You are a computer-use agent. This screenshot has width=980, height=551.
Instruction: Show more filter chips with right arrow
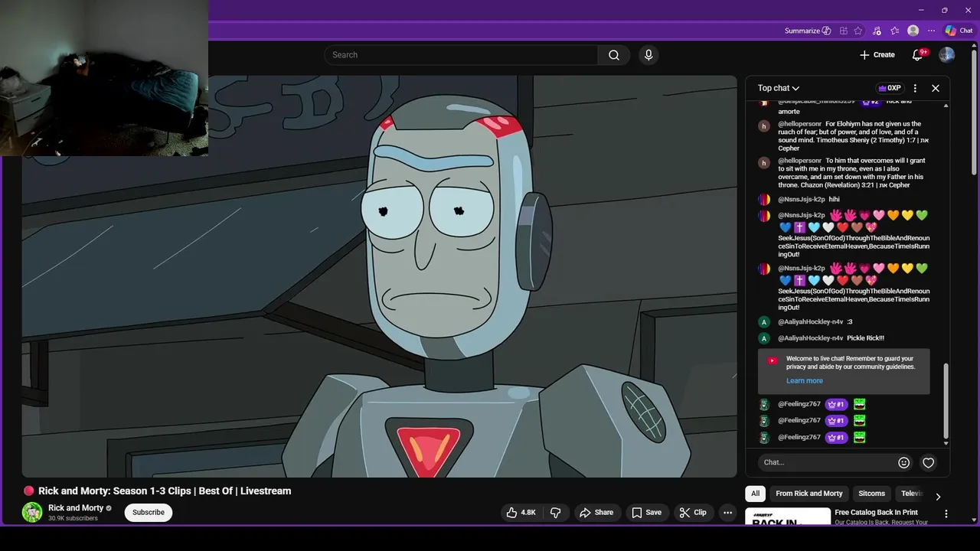pyautogui.click(x=938, y=496)
